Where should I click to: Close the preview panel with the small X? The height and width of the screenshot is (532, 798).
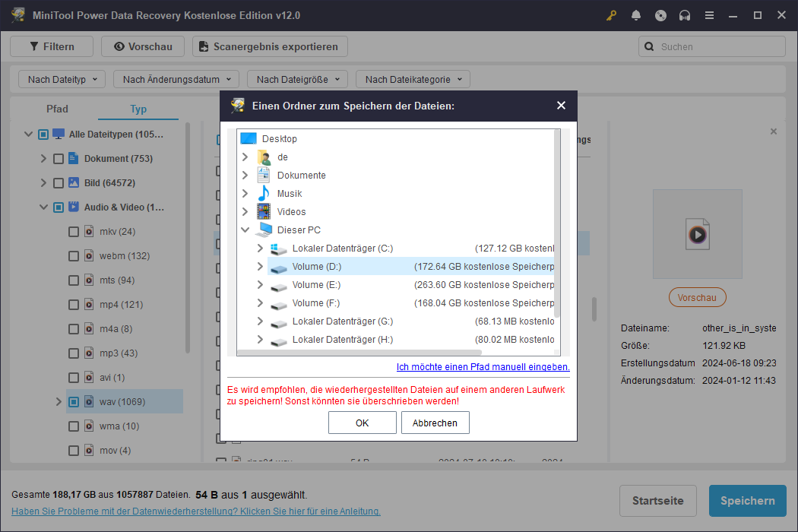click(x=774, y=131)
